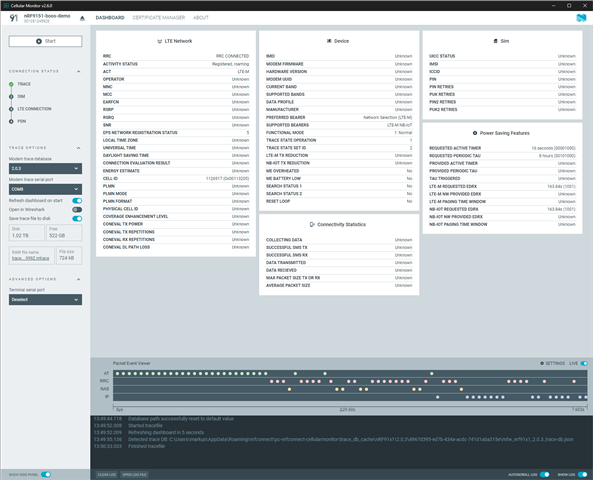The height and width of the screenshot is (480, 593).
Task: Click the Power Saving Features icon
Action: pyautogui.click(x=475, y=133)
